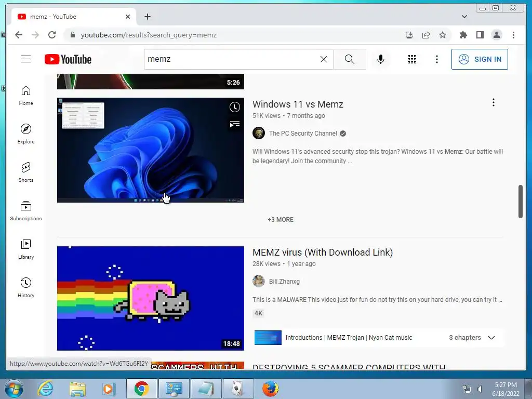Click the Introductions chapter thumbnail
The image size is (532, 399).
(268, 338)
